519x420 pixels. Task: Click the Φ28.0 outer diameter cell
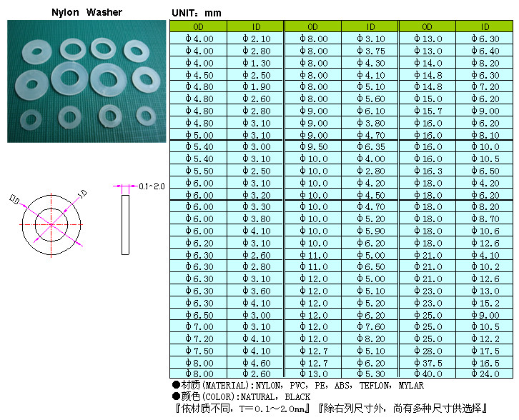427,351
